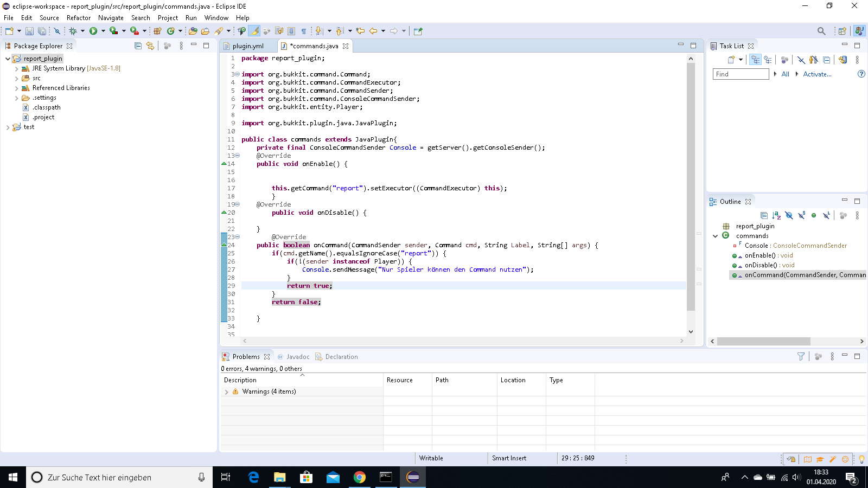Toggle Categorized presentation in Task List
Screen dimensions: 868x488
(x=755, y=60)
